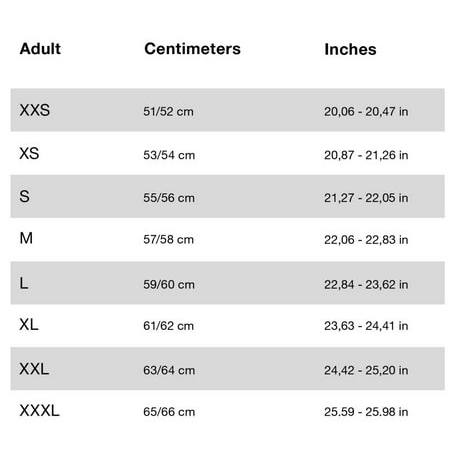Select the XXXL size label

click(x=40, y=411)
